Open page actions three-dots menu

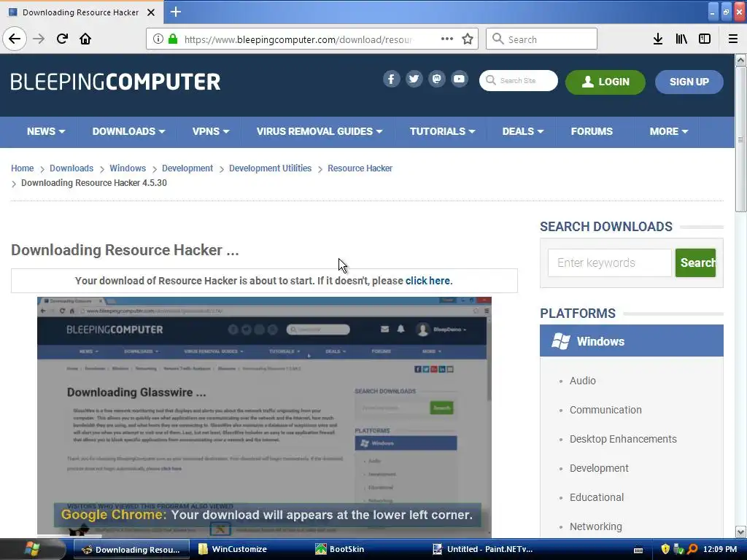(447, 39)
